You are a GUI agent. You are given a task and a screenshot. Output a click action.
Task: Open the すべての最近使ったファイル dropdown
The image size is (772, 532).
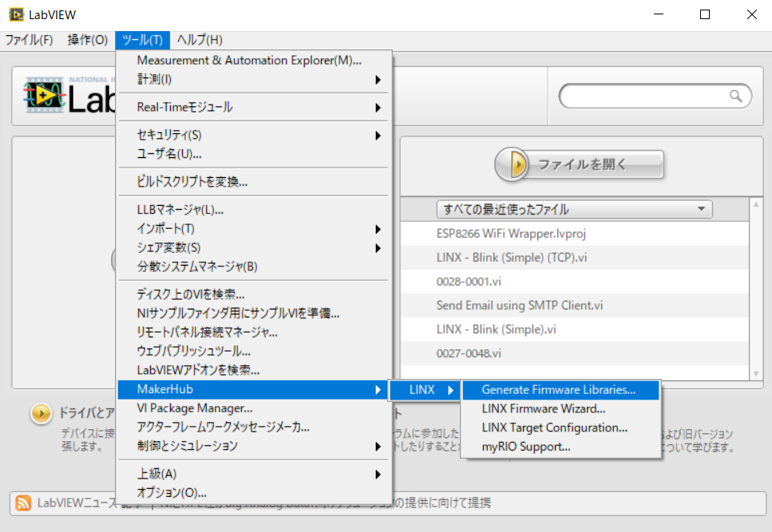(x=574, y=210)
